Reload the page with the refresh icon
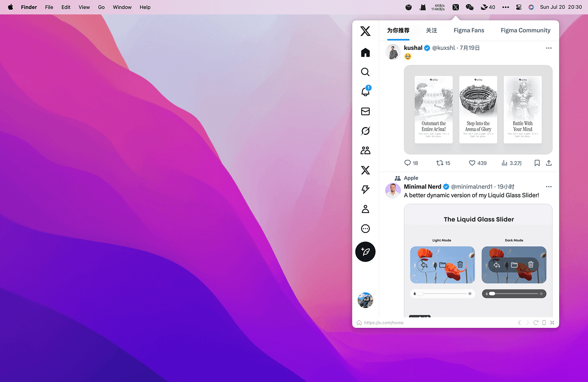Image resolution: width=588 pixels, height=382 pixels. 536,322
